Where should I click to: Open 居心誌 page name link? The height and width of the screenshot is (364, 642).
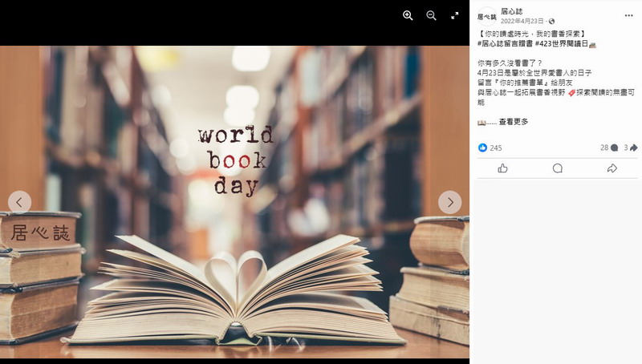511,11
